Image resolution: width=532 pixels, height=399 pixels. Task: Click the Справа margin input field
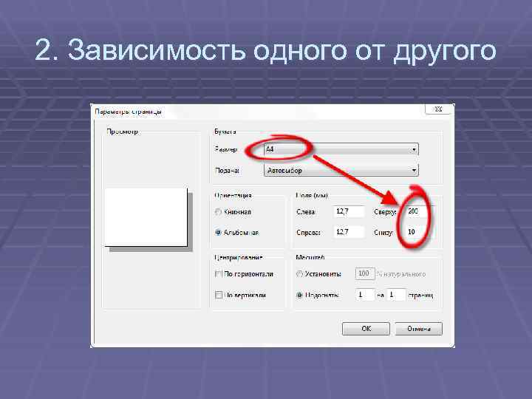pos(349,232)
